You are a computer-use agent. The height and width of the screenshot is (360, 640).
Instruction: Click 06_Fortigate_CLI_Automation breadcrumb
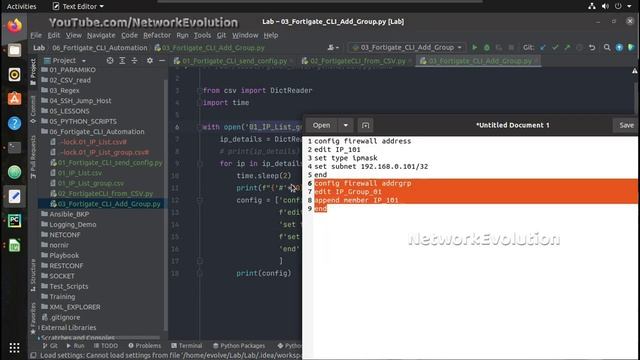tap(100, 48)
